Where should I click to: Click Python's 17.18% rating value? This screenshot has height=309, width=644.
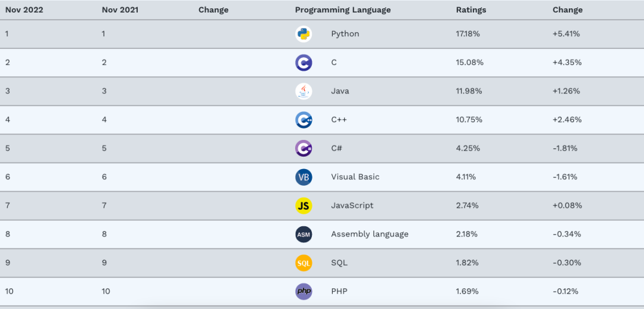pyautogui.click(x=468, y=34)
